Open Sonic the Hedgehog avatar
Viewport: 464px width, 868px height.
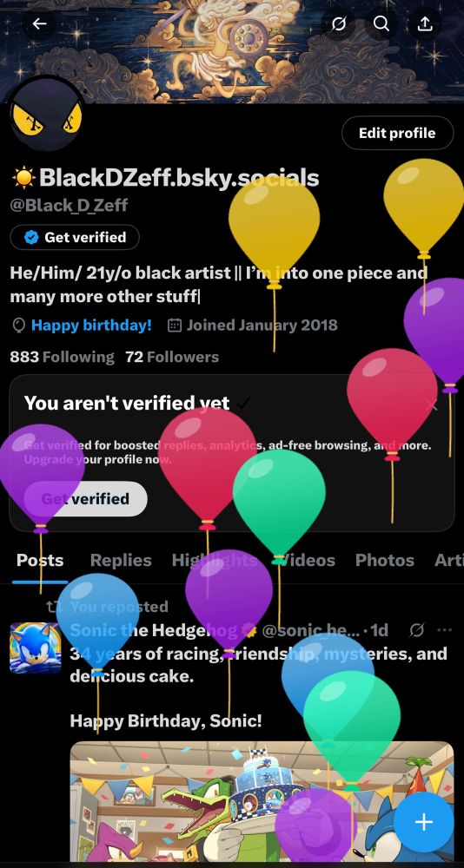coord(36,648)
